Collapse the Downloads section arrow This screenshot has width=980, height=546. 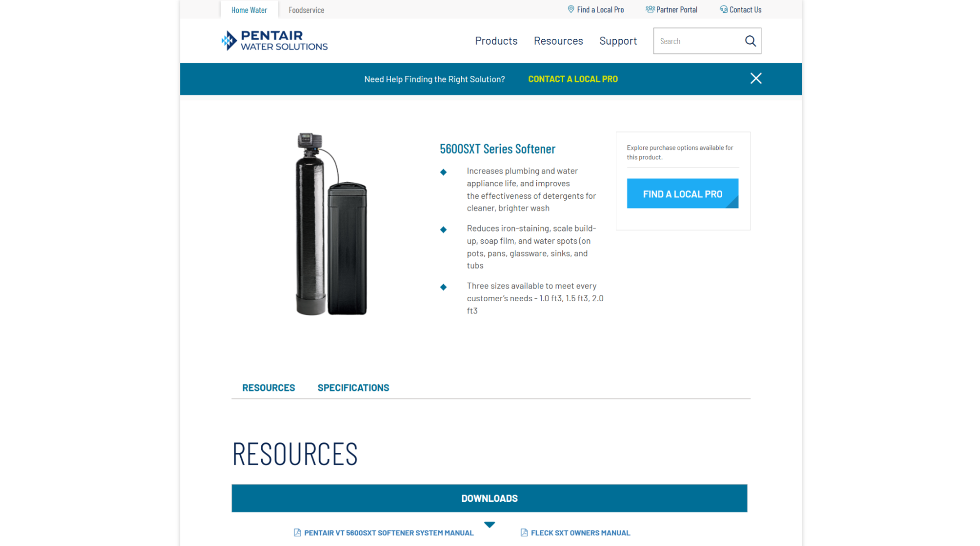click(489, 524)
